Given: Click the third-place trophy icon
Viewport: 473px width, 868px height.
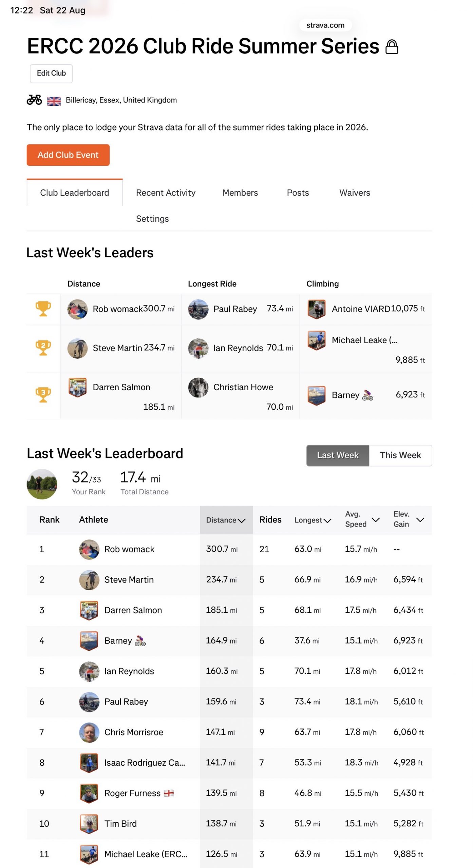Looking at the screenshot, I should (43, 395).
